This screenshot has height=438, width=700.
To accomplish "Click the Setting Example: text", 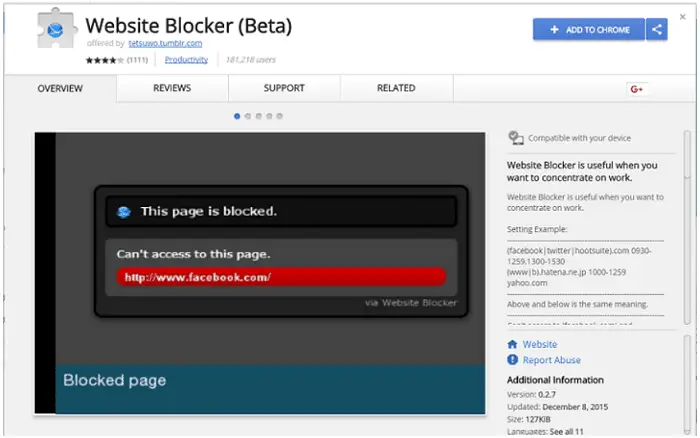I will pos(537,229).
